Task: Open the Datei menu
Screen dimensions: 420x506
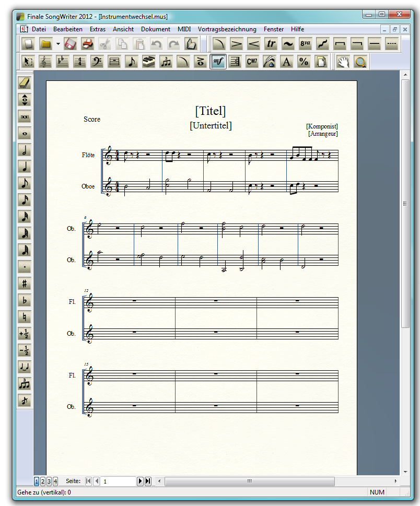Action: point(39,29)
